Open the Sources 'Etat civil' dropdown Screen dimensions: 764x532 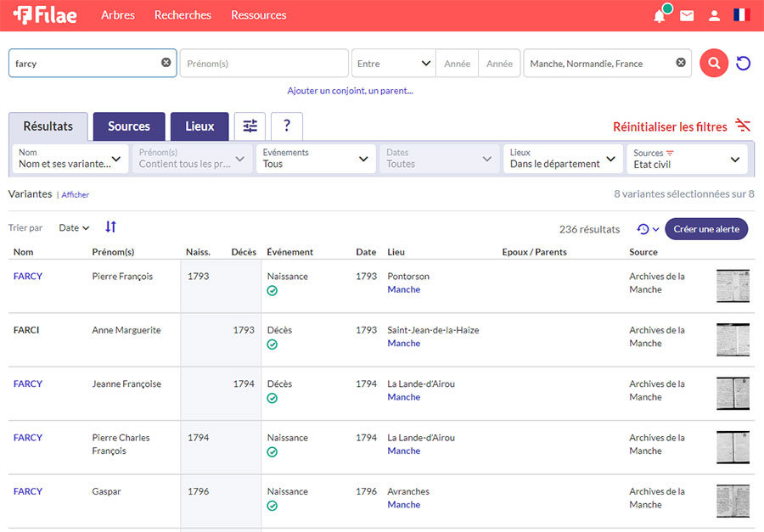[x=687, y=159]
